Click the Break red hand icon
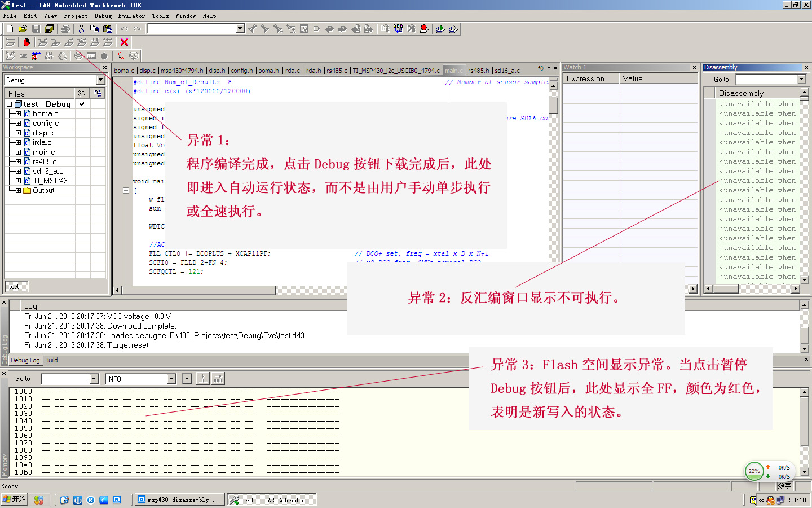 coord(26,42)
